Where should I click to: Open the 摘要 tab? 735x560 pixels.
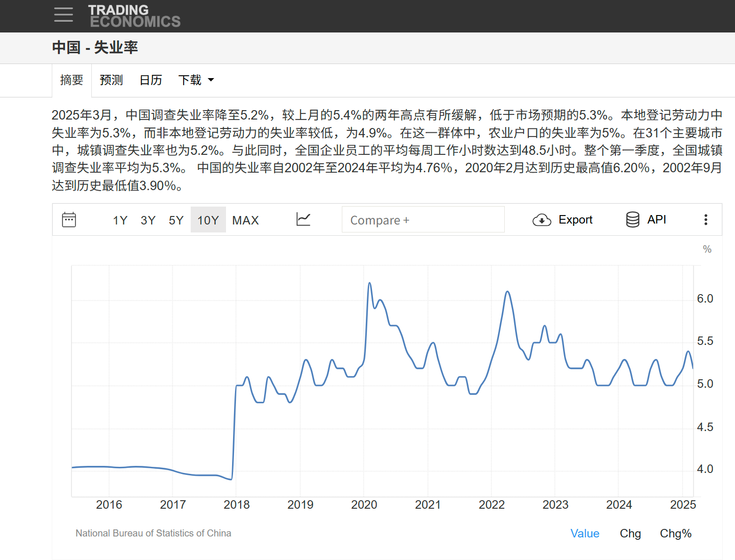(x=72, y=80)
